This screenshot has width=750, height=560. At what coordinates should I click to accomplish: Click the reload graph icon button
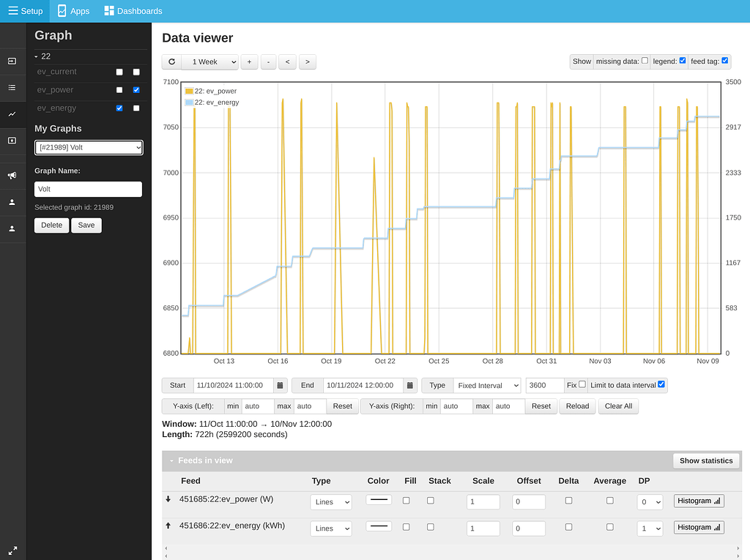171,62
